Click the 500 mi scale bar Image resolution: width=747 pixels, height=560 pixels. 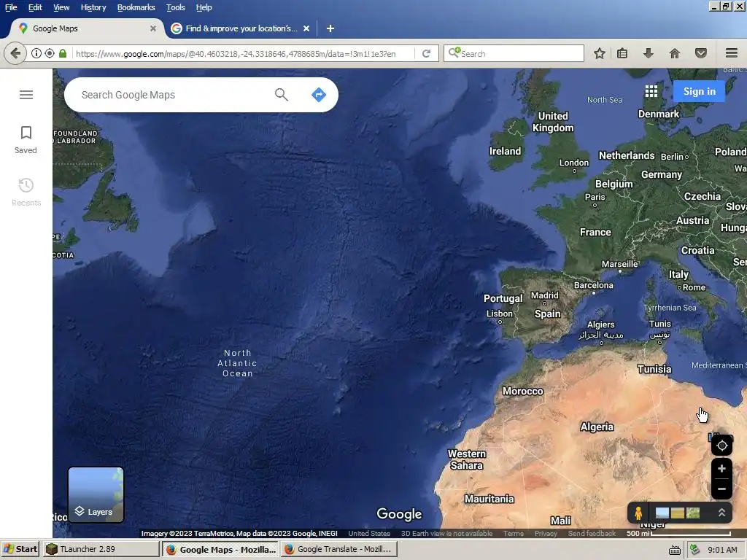click(x=678, y=533)
